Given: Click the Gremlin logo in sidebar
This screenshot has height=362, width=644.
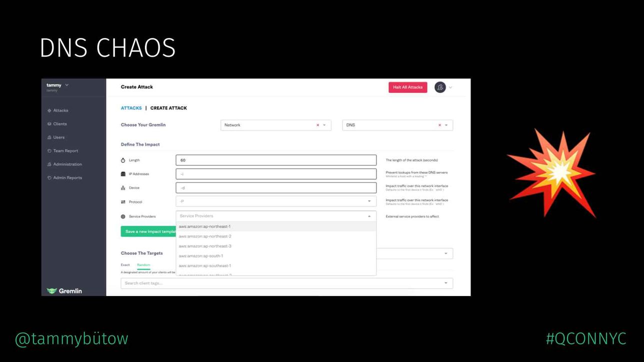Looking at the screenshot, I should [x=64, y=291].
